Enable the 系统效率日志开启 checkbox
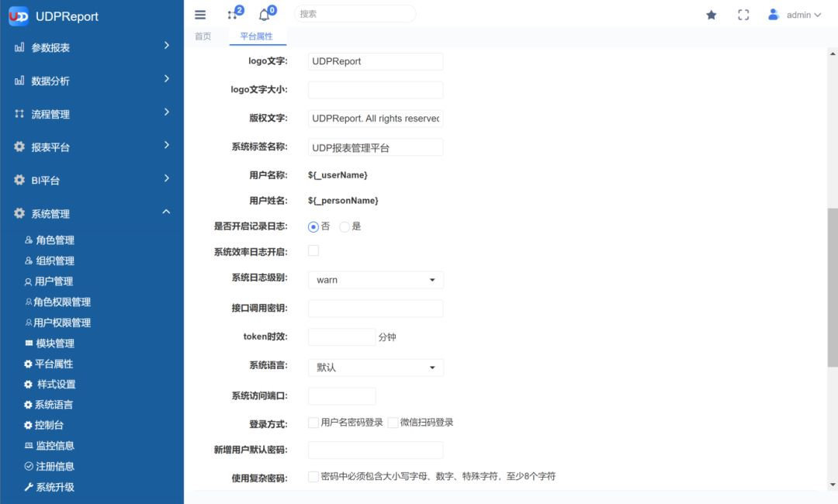This screenshot has width=838, height=504. click(313, 251)
